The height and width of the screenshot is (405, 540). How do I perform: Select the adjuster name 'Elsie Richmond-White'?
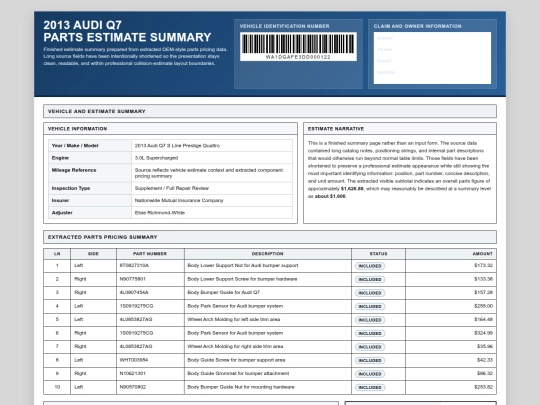click(x=160, y=212)
